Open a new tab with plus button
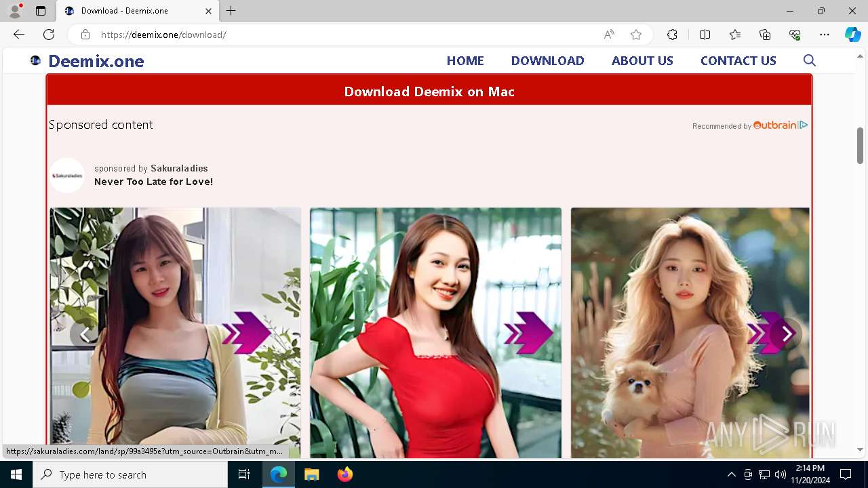The height and width of the screenshot is (488, 868). [231, 11]
